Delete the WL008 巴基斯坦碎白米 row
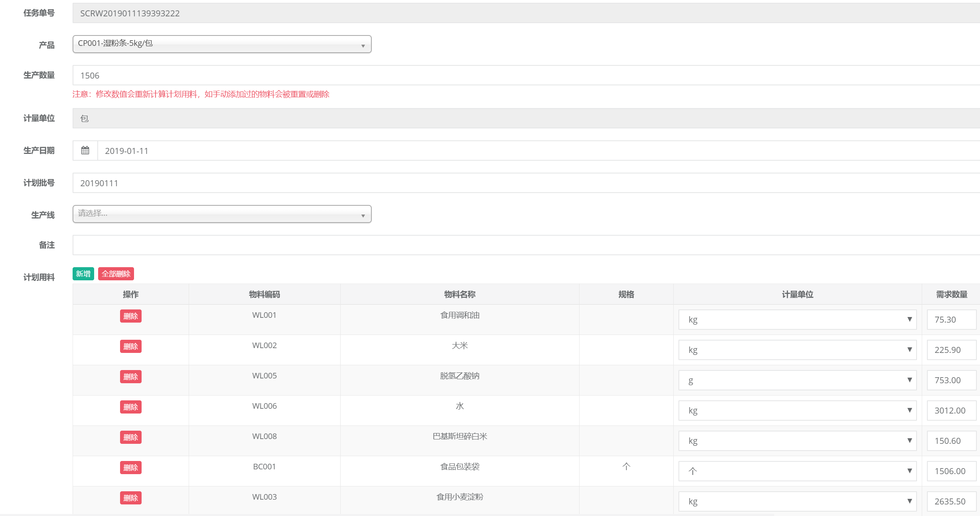Screen dimensions: 980x516 pos(130,437)
